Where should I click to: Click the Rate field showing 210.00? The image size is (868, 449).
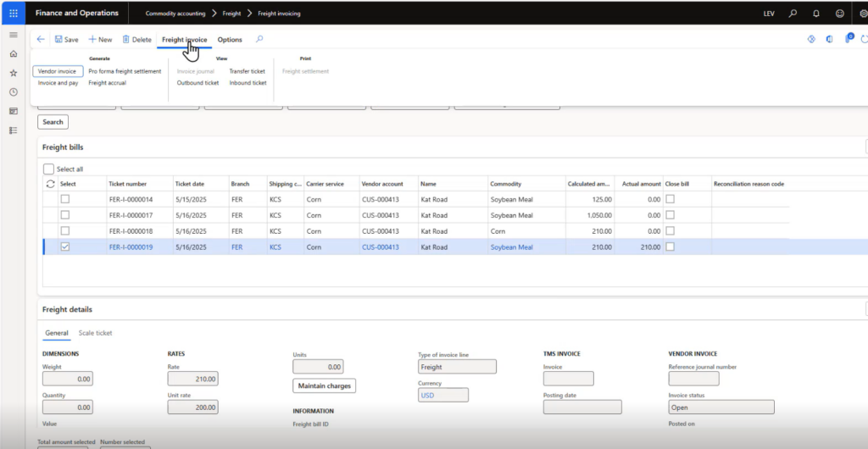pos(192,379)
